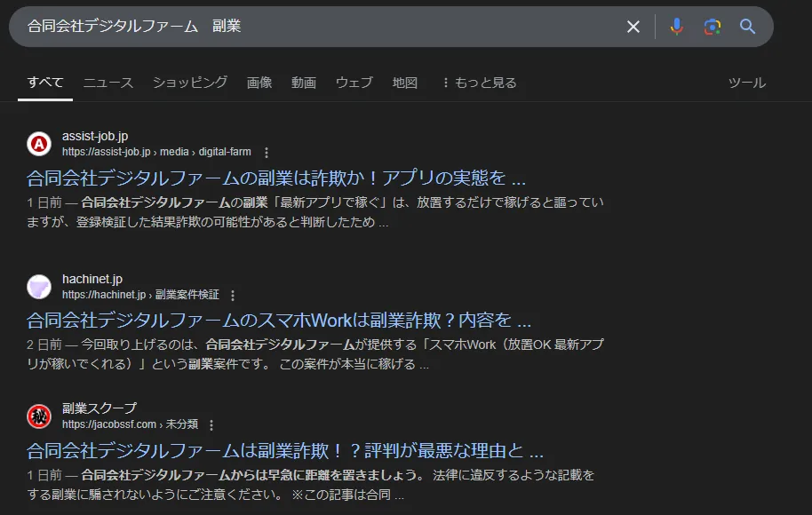Switch to the 動画 tab
The image size is (812, 515).
coord(304,83)
